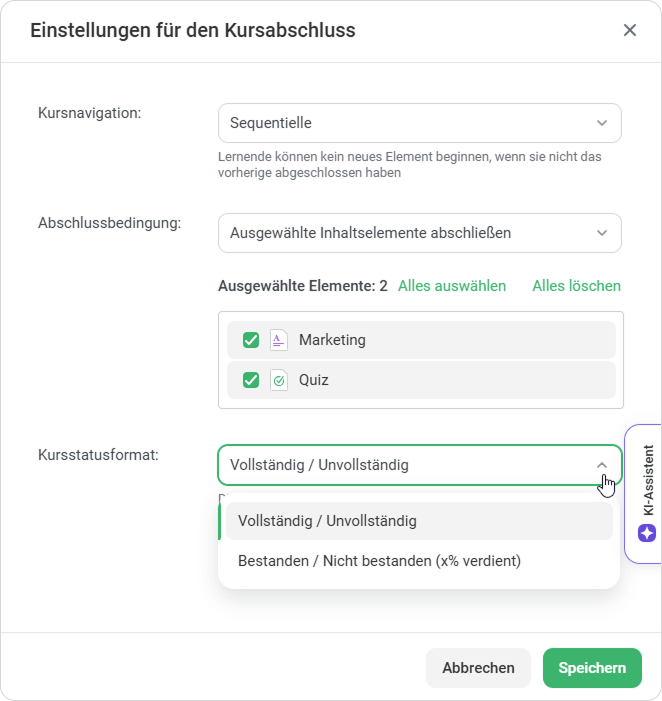Open the KI-Assistent side tab
Image resolution: width=662 pixels, height=701 pixels.
coord(646,480)
